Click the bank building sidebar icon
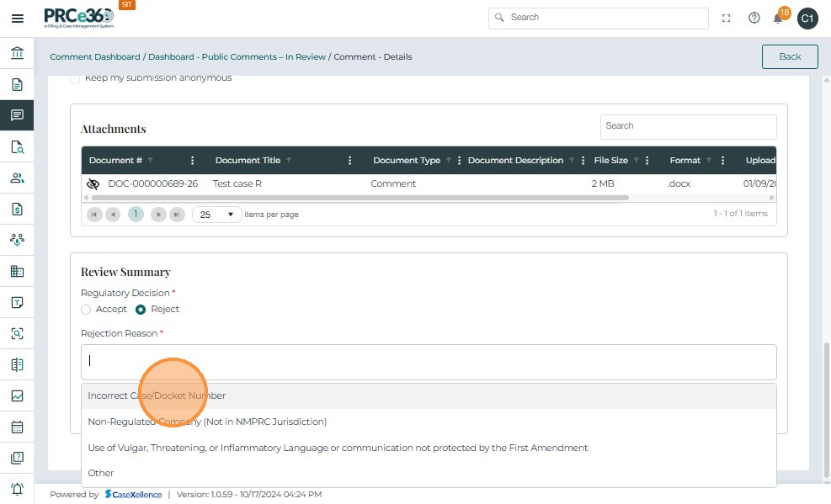 (x=17, y=54)
